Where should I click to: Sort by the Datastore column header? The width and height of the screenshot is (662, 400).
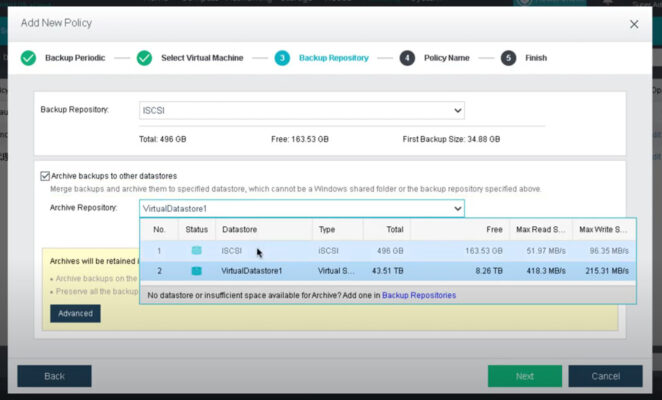click(264, 229)
